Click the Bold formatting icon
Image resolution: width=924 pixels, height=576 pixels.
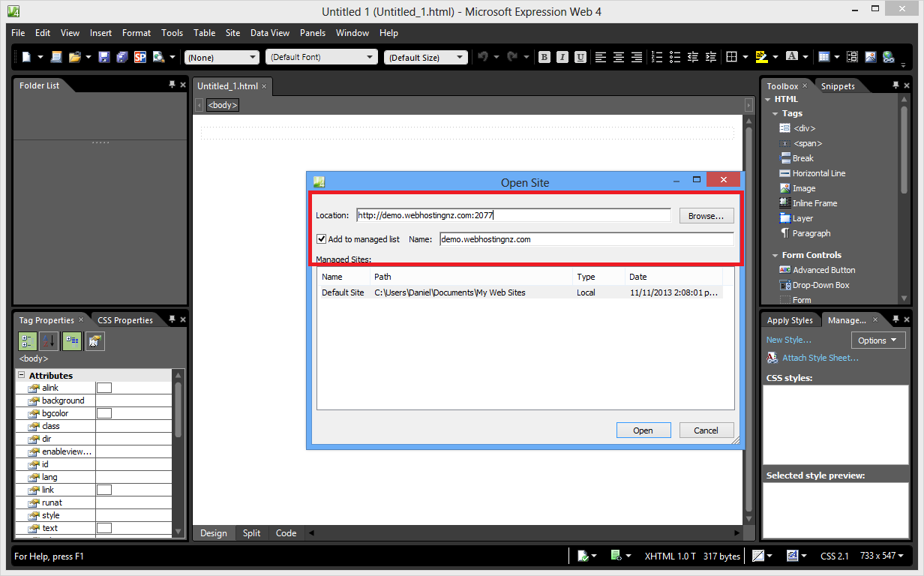(544, 57)
